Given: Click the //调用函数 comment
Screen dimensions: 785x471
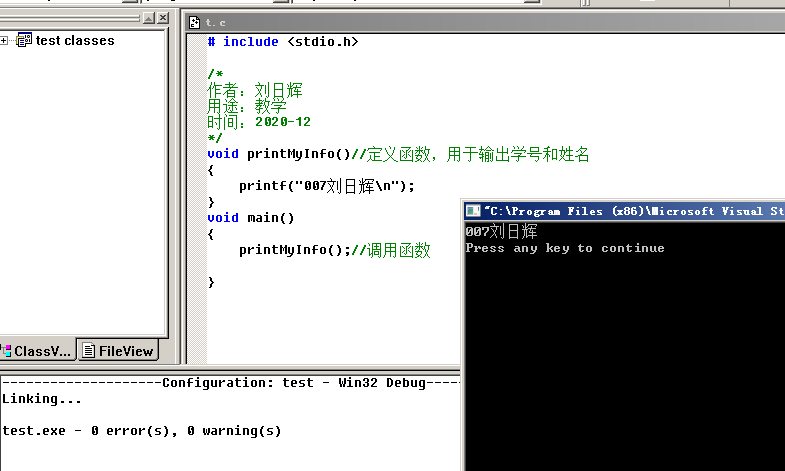Looking at the screenshot, I should pyautogui.click(x=391, y=250).
